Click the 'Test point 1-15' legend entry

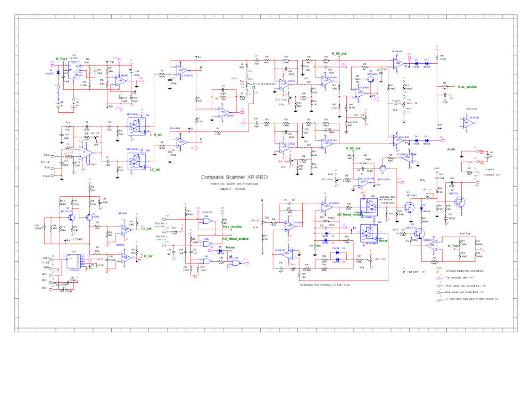click(x=415, y=272)
